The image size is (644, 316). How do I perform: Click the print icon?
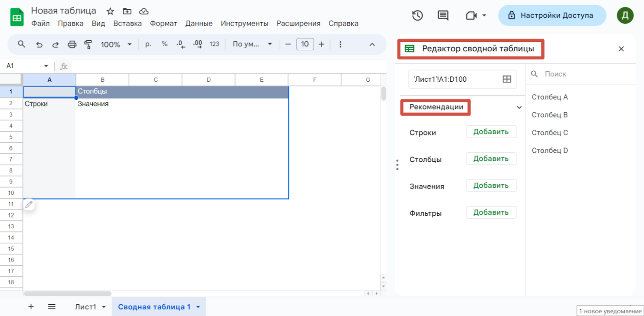coord(72,44)
